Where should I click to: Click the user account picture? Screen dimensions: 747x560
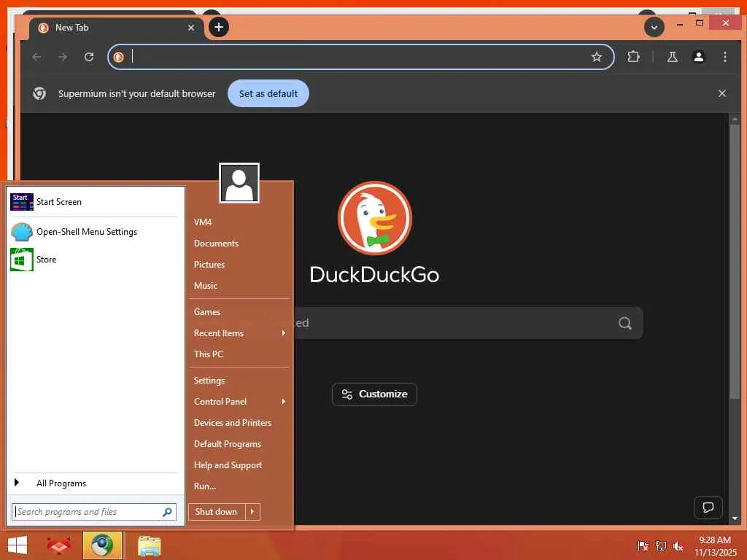[x=239, y=183]
